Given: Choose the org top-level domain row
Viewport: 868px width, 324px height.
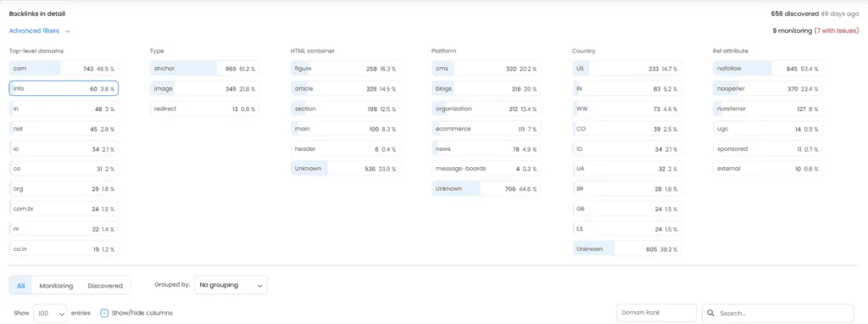Looking at the screenshot, I should [64, 189].
